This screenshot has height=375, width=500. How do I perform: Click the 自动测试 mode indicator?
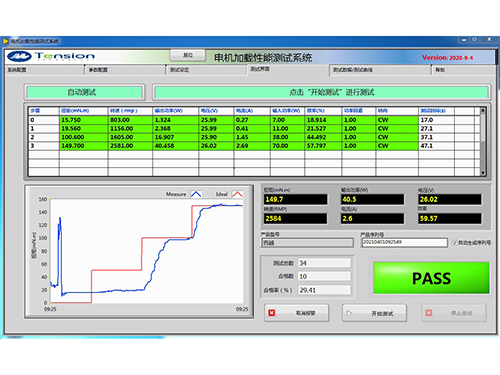pos(85,92)
